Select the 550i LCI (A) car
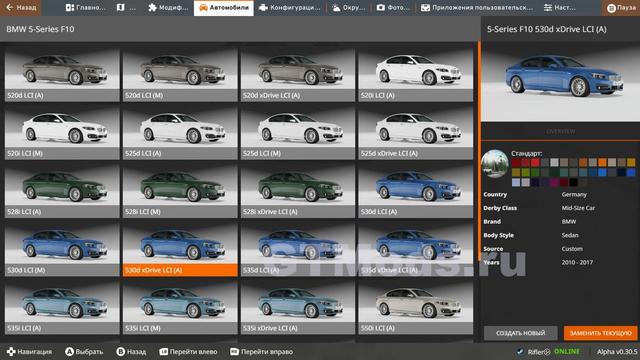The image size is (640, 360). [416, 307]
